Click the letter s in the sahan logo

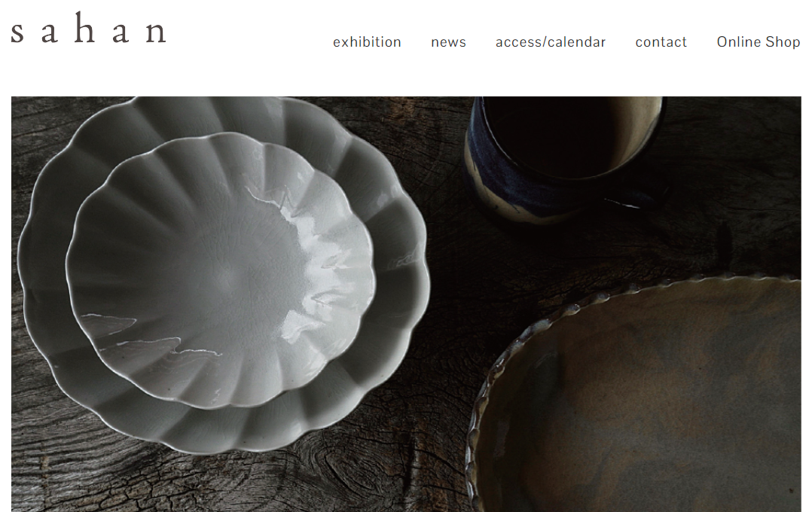pyautogui.click(x=17, y=32)
